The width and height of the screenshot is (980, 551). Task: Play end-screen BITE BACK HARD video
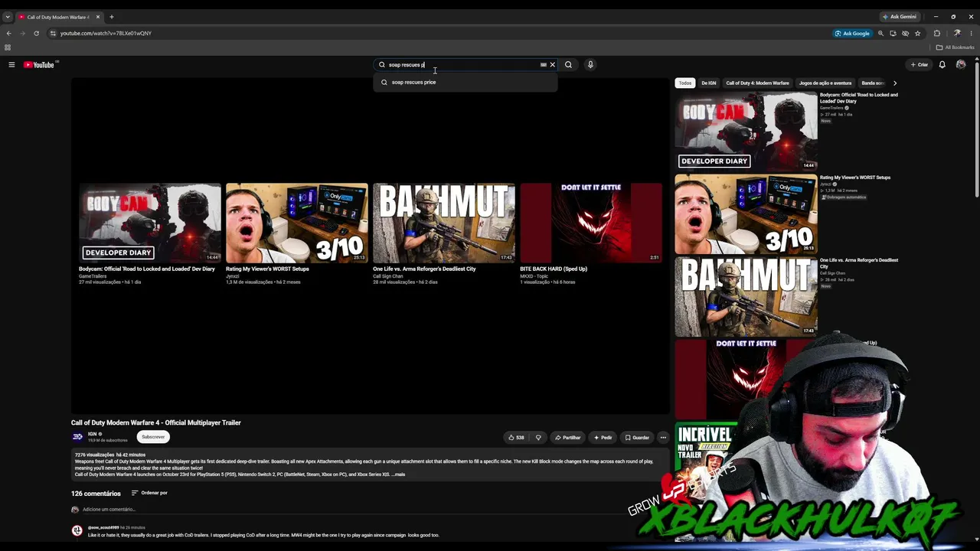point(591,223)
